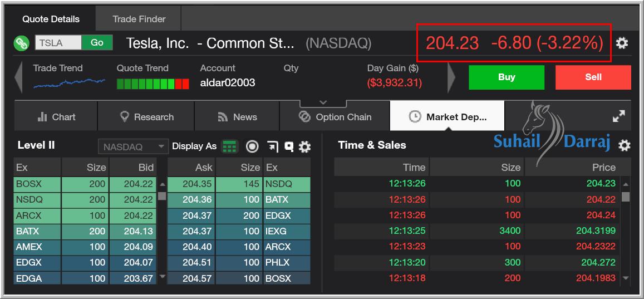Screen dimensions: 644x299
Task: Click Time & Sales scroll up arrow
Action: (626, 184)
